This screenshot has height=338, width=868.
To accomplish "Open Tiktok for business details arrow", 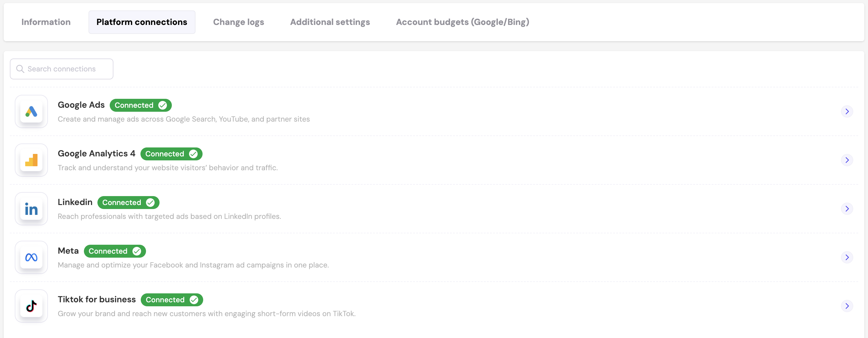I will pos(847,306).
